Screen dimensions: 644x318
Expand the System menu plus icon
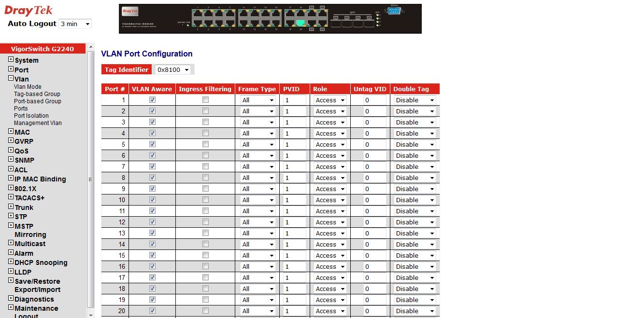point(11,60)
